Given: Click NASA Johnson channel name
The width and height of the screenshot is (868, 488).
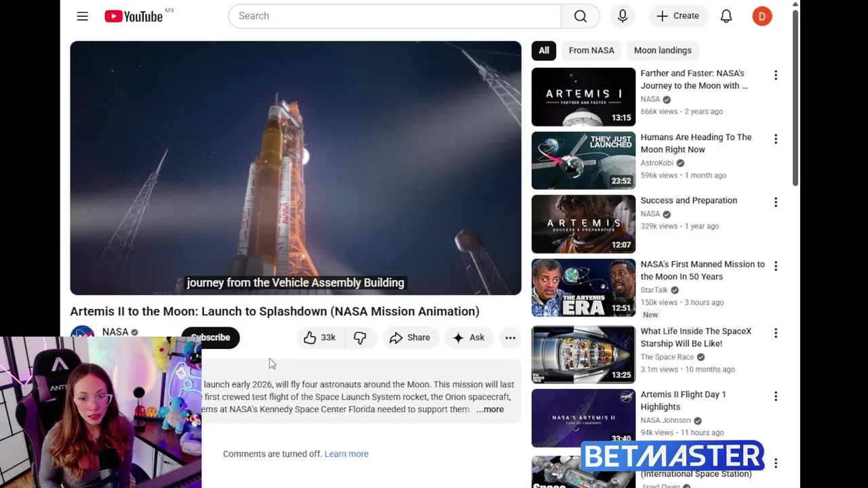Looking at the screenshot, I should pos(666,420).
